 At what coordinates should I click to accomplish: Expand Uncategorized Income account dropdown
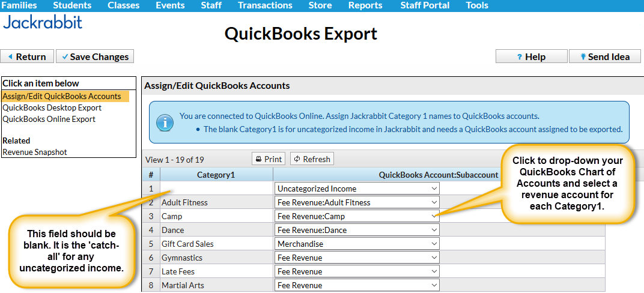tap(357, 189)
